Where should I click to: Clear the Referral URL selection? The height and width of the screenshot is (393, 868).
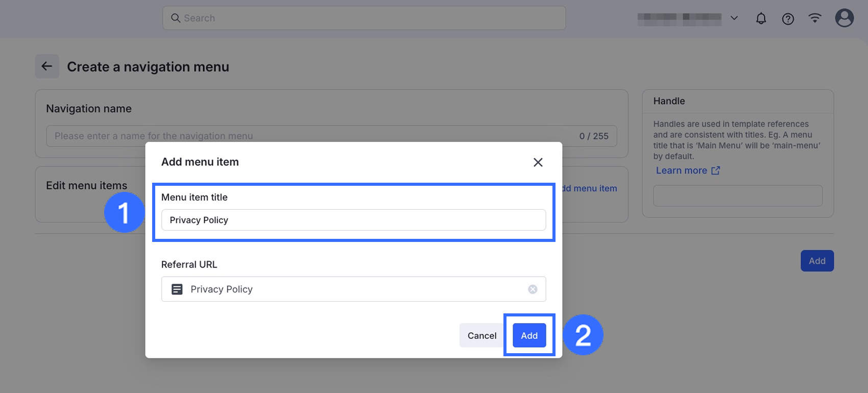(x=533, y=289)
